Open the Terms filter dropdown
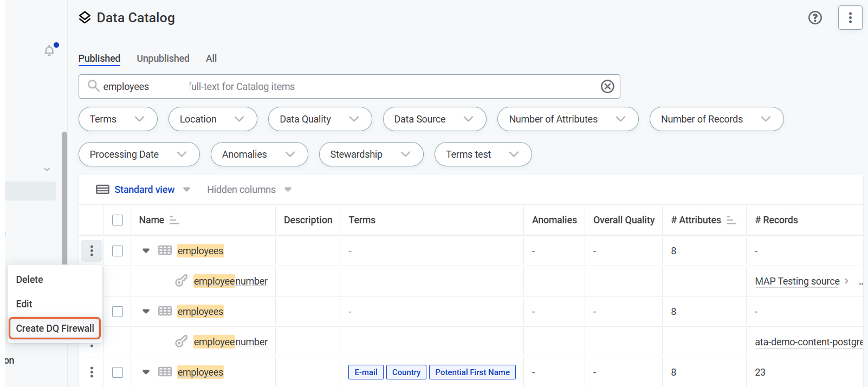Viewport: 868px width, 387px height. pos(118,119)
